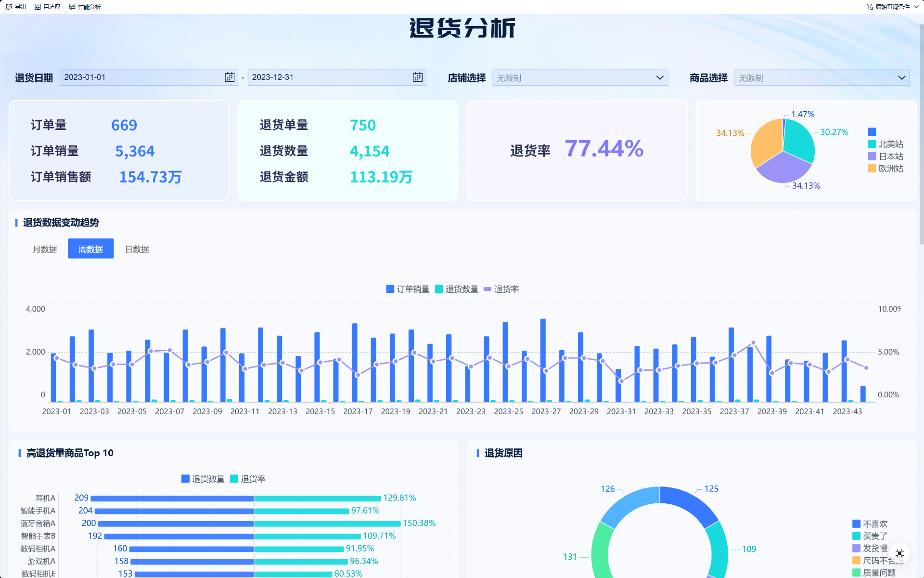
Task: Switch to 月数据 tab
Action: pos(45,249)
